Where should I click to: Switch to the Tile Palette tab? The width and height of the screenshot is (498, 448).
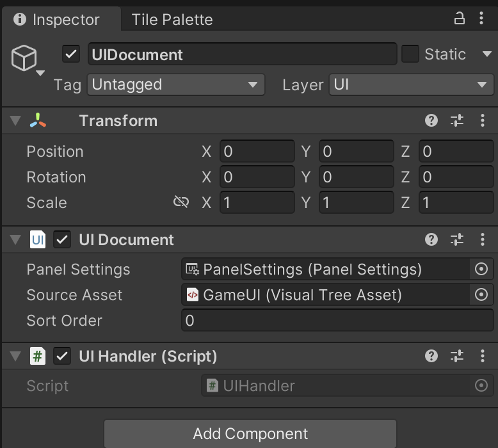click(x=172, y=20)
